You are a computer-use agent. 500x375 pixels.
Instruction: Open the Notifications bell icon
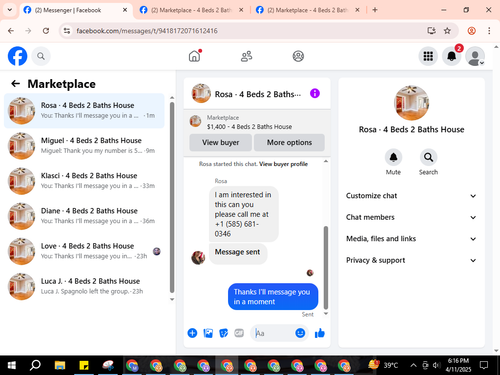pos(451,56)
